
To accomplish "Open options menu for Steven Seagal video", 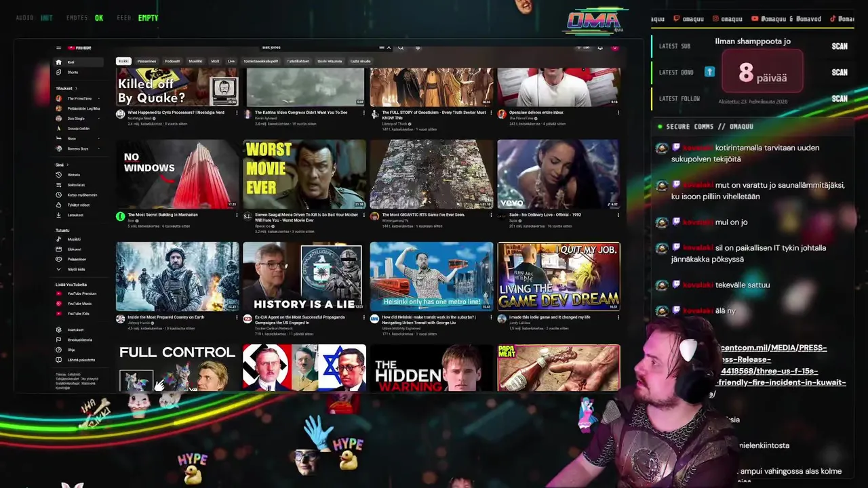I will point(363,216).
